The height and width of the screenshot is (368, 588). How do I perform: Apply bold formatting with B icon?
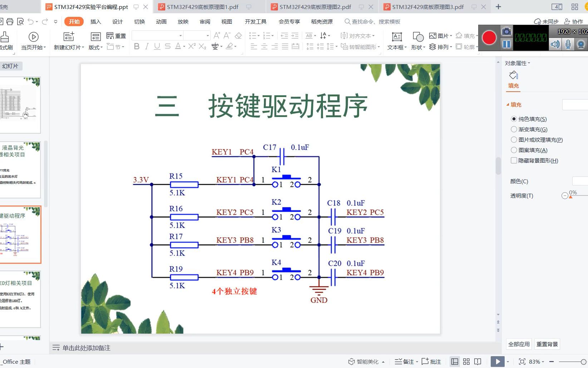tap(136, 47)
